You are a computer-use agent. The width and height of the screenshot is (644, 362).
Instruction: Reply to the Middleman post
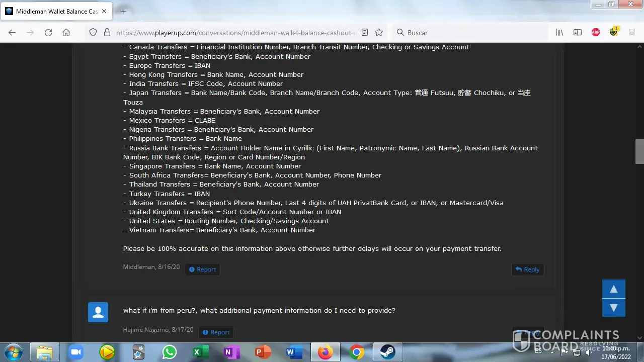click(x=527, y=269)
